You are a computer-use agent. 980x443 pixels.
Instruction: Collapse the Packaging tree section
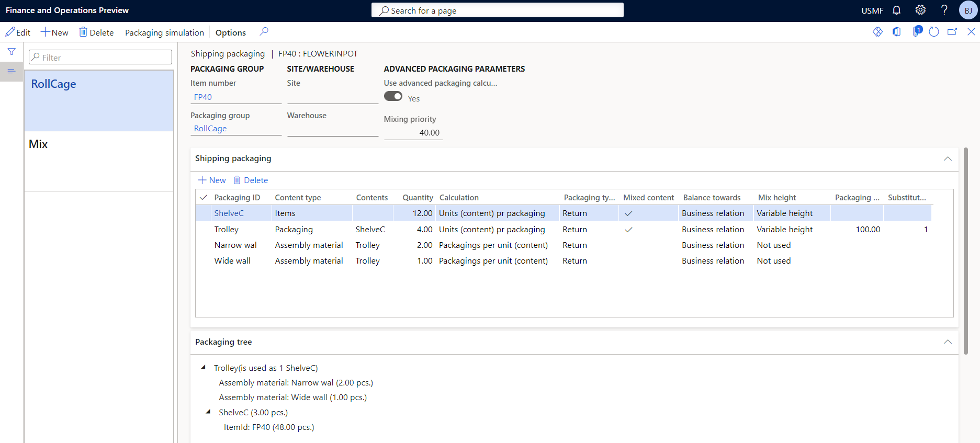point(948,342)
